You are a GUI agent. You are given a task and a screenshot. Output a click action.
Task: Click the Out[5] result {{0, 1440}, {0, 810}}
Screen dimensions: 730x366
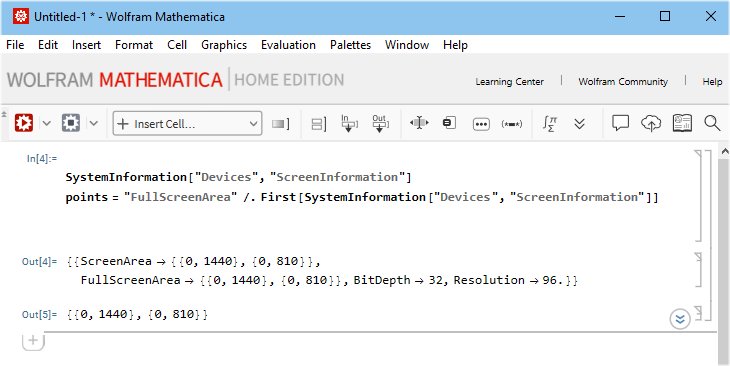tap(137, 314)
